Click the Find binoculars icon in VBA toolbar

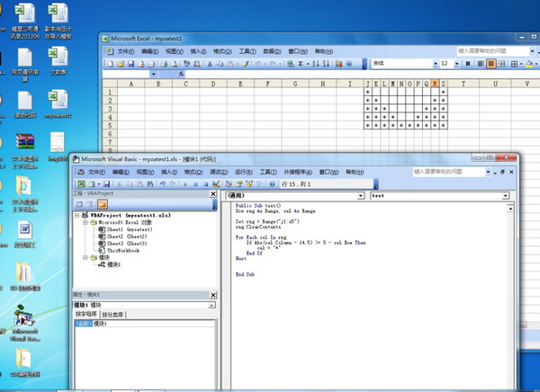[x=149, y=184]
